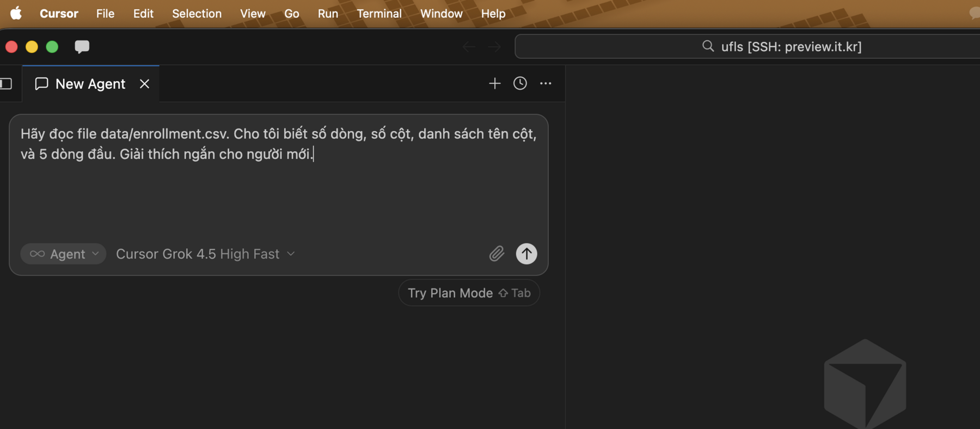The height and width of the screenshot is (429, 980).
Task: Open the Apple menu
Action: 16,13
